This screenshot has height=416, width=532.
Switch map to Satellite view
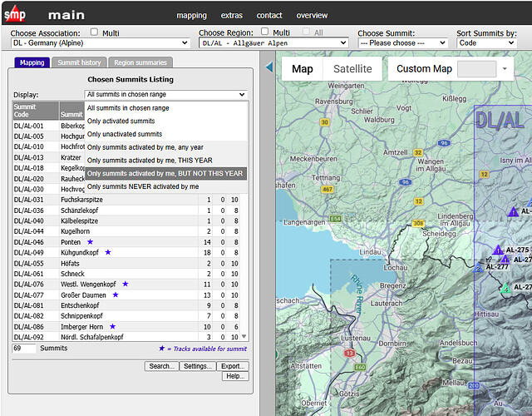tap(352, 69)
